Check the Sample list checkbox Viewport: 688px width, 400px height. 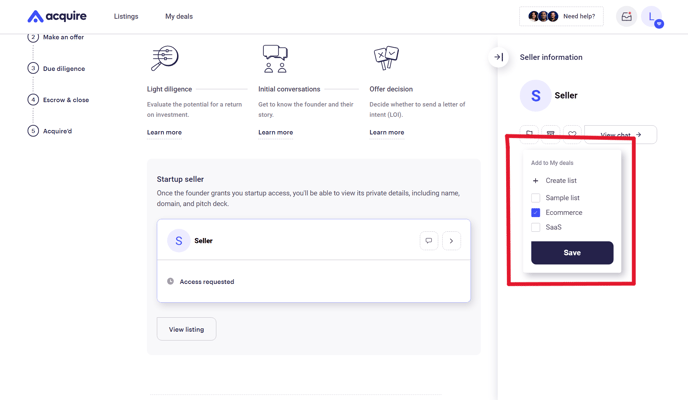click(535, 198)
